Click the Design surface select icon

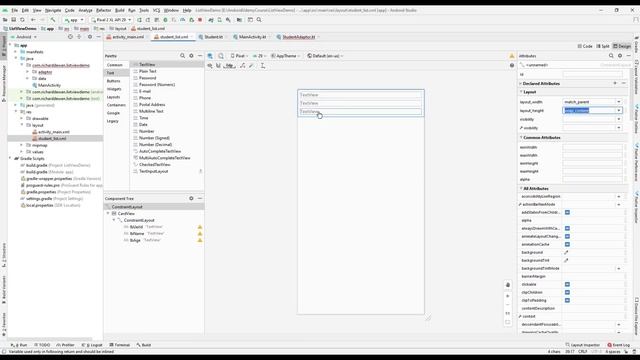[x=210, y=56]
